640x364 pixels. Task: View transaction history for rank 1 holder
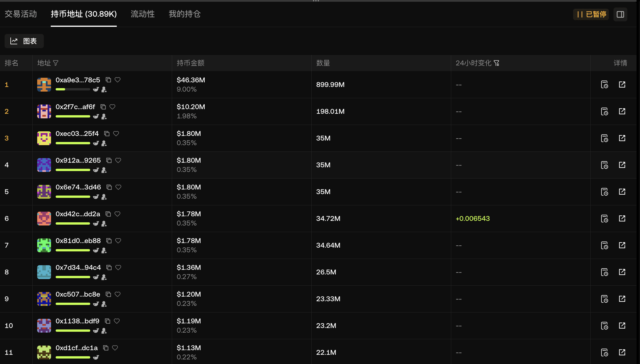(605, 84)
